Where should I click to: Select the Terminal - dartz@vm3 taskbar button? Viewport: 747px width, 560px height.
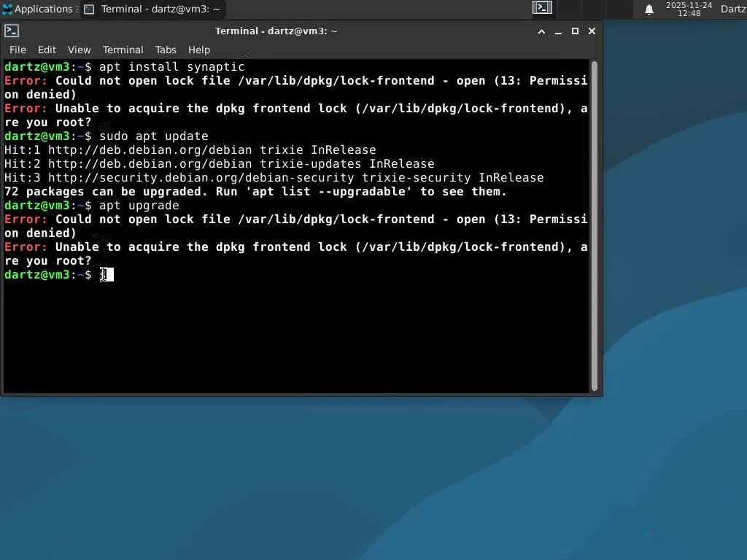(x=152, y=9)
